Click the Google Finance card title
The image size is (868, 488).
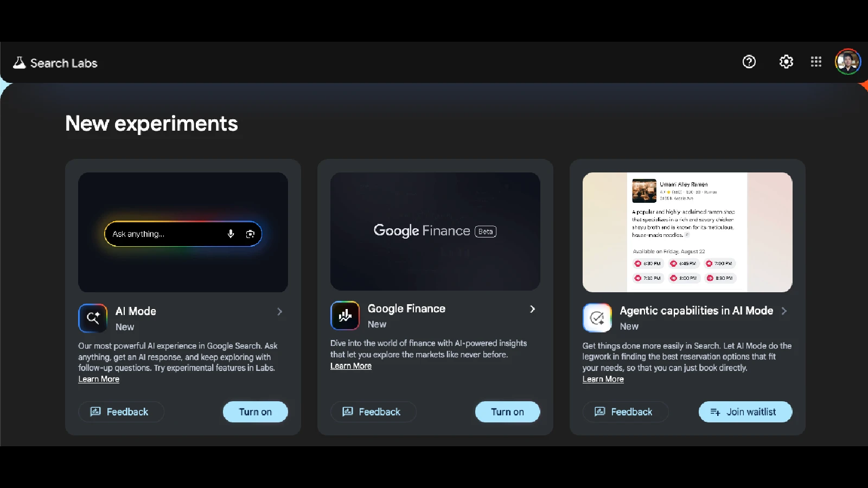[406, 309]
